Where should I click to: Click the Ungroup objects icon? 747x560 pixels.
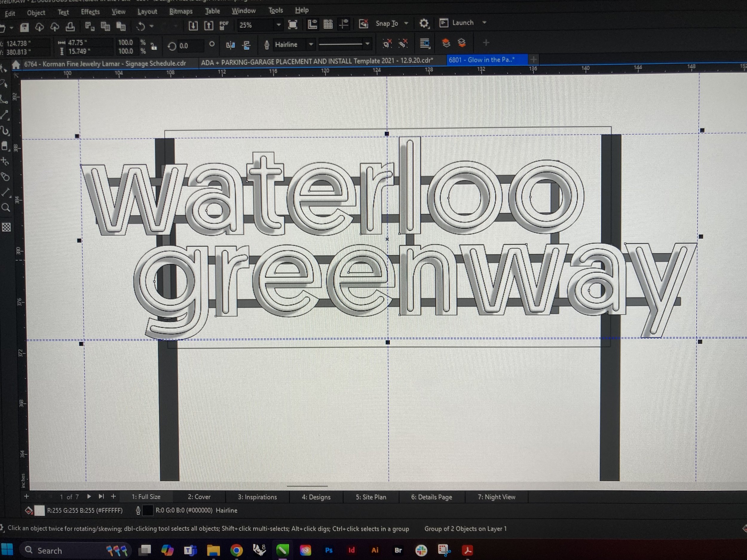click(x=387, y=44)
